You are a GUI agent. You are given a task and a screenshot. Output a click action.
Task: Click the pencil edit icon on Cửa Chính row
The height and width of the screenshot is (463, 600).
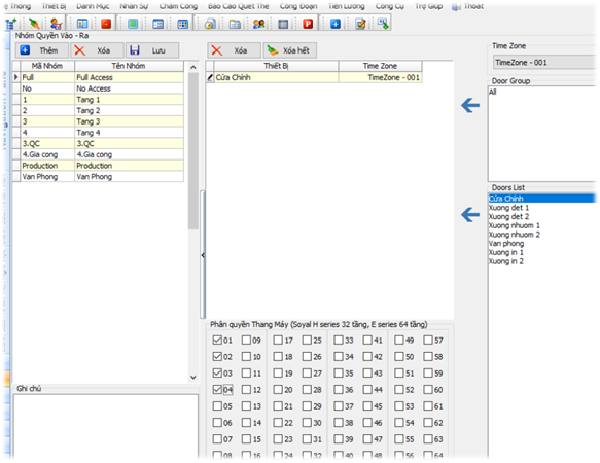pyautogui.click(x=210, y=77)
